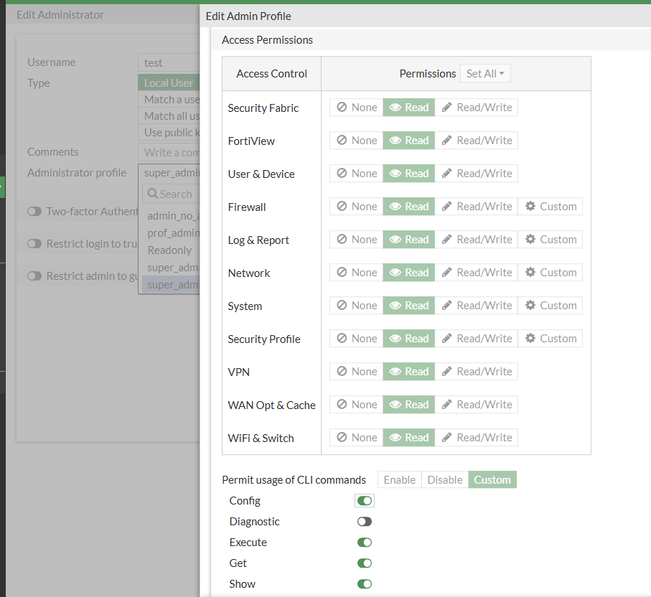The image size is (651, 597).
Task: Expand the Administrator profile selector
Action: pos(168,173)
